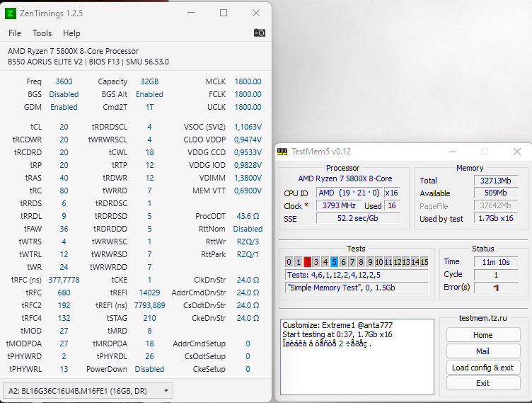Screen dimensions: 532x403
Task: Click the BGS Alt Enabled value
Action: [x=150, y=94]
